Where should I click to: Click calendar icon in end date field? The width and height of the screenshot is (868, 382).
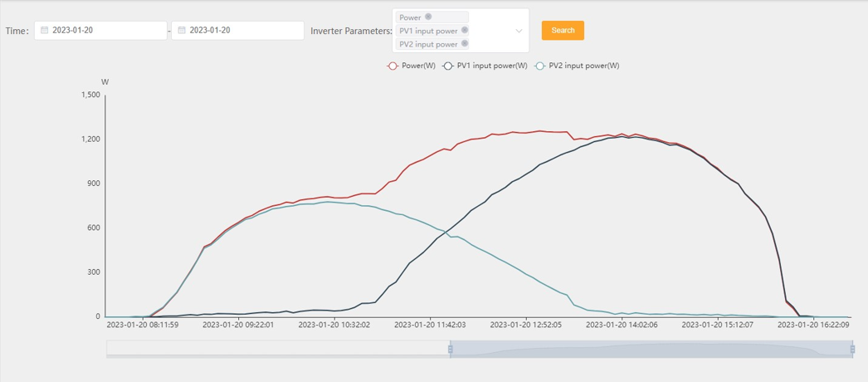click(x=182, y=31)
